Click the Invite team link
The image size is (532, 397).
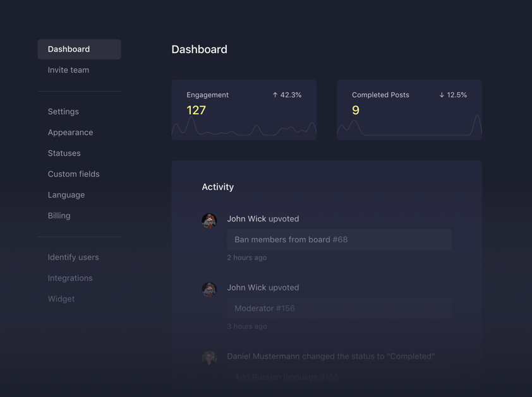click(x=68, y=69)
